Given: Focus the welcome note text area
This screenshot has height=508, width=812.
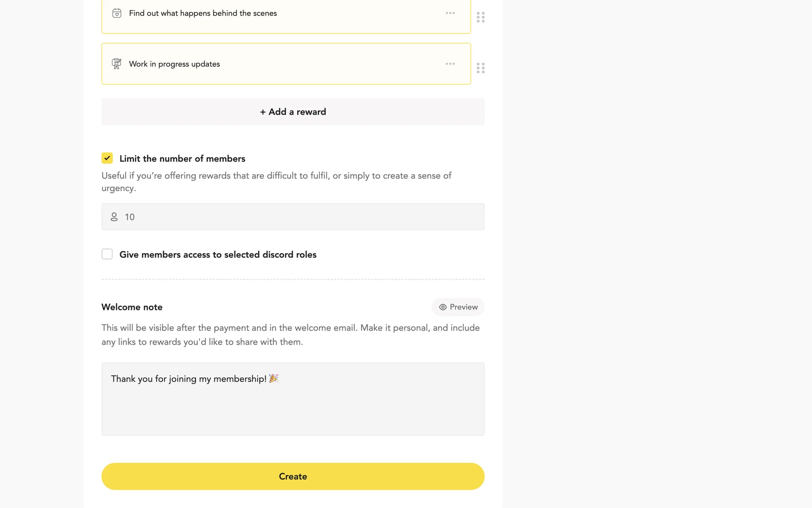Looking at the screenshot, I should [x=293, y=406].
